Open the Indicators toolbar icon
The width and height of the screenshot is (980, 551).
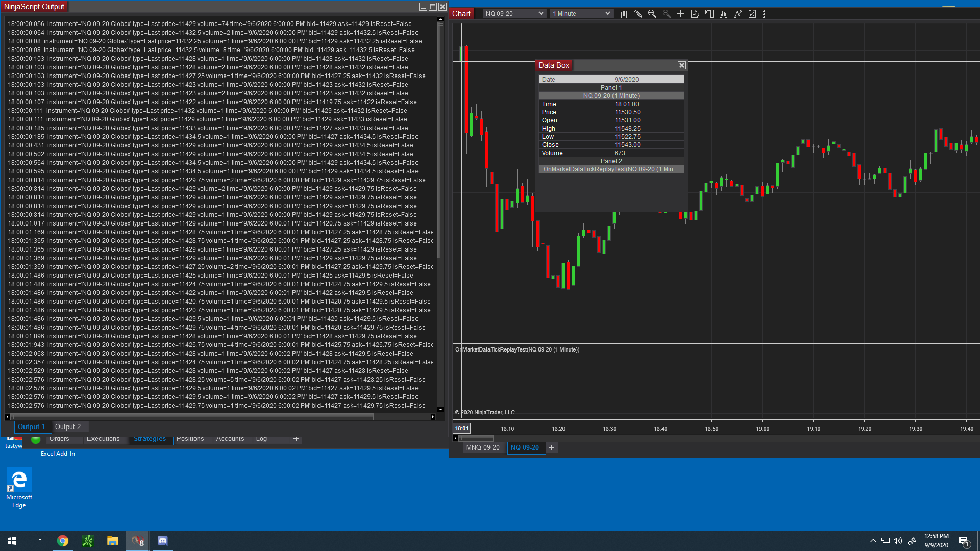[x=738, y=14]
